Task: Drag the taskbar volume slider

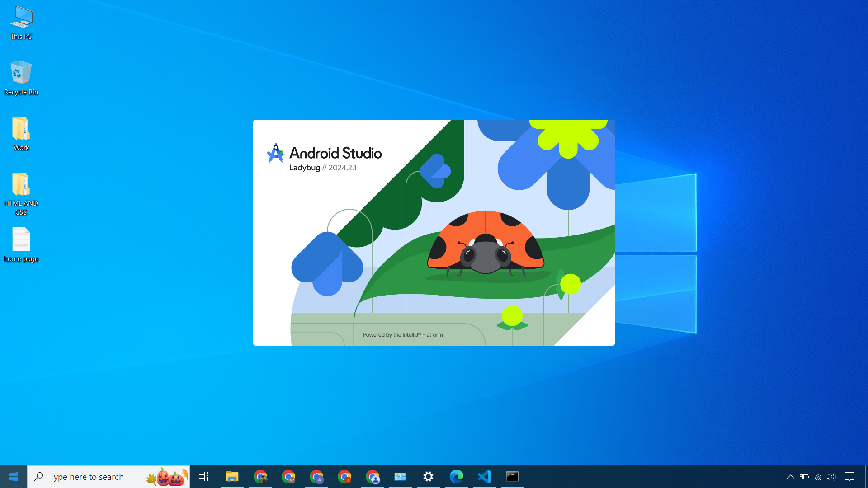Action: (x=831, y=476)
